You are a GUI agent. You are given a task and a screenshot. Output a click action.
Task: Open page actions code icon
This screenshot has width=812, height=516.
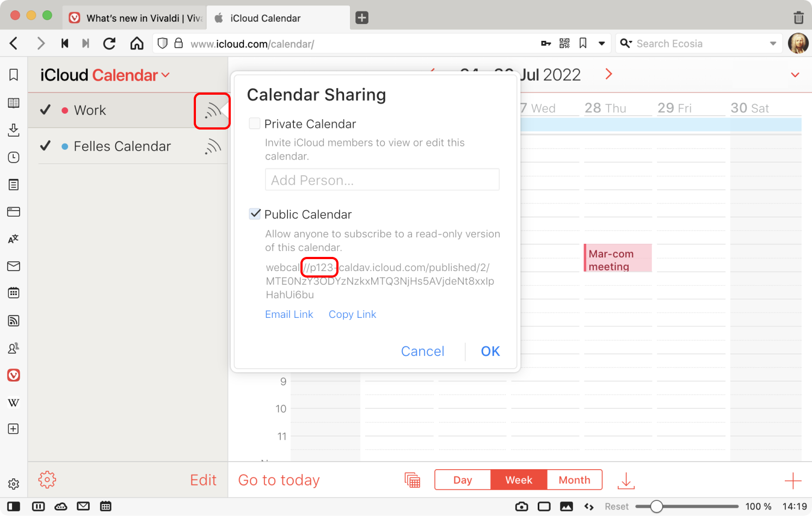pyautogui.click(x=589, y=507)
